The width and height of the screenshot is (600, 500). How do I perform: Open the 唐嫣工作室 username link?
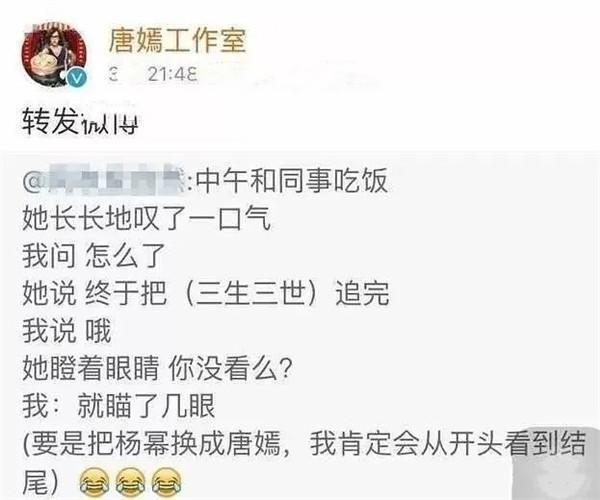coord(177,41)
